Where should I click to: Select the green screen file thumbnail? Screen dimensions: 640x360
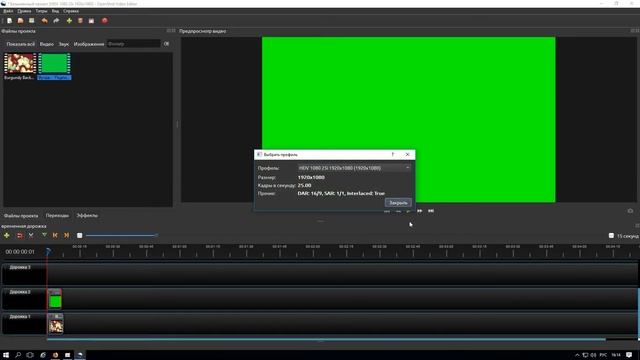click(x=54, y=67)
